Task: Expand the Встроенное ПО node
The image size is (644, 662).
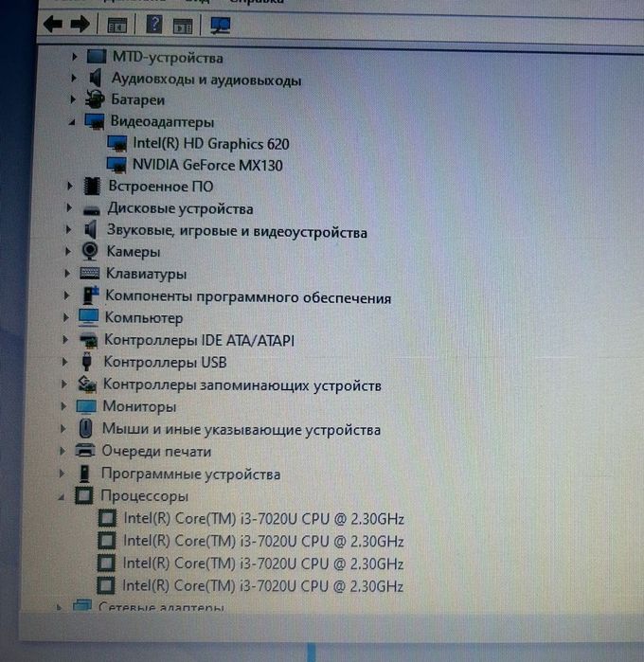Action: 70,186
